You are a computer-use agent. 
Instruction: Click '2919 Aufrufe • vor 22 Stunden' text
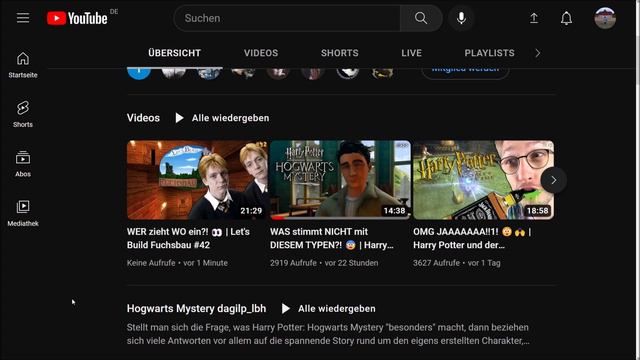324,263
